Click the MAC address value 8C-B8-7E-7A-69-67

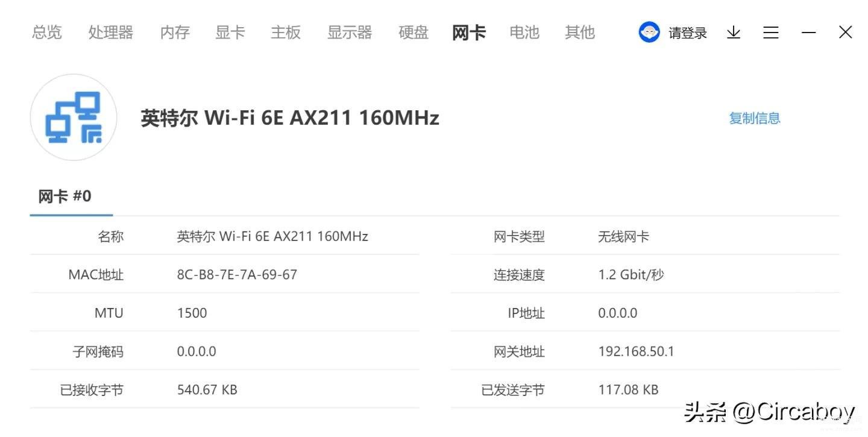pos(237,275)
